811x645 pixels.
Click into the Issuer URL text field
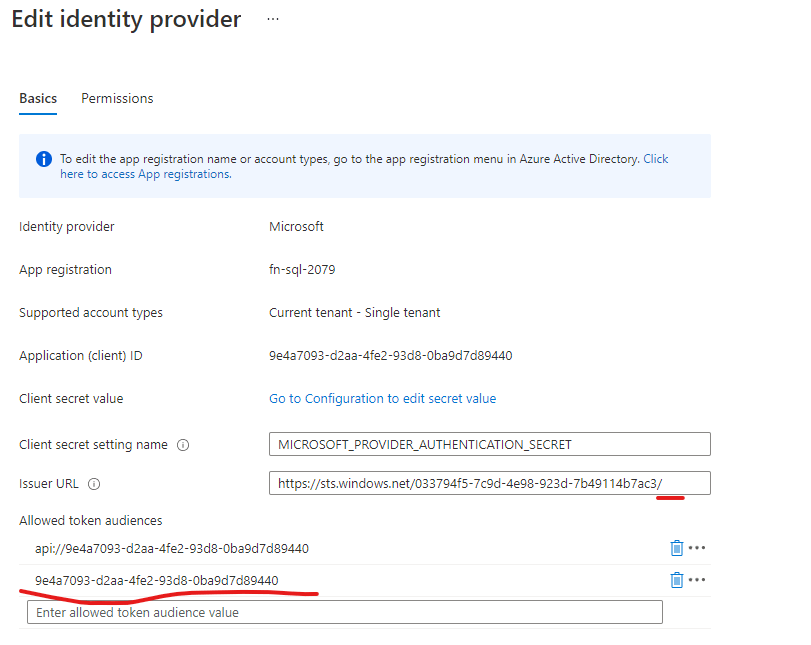489,484
